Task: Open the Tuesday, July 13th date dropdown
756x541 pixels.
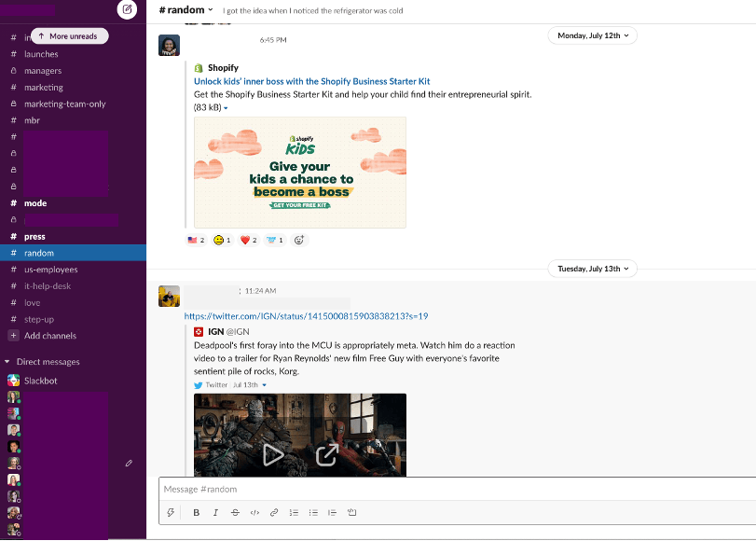Action: [x=593, y=269]
